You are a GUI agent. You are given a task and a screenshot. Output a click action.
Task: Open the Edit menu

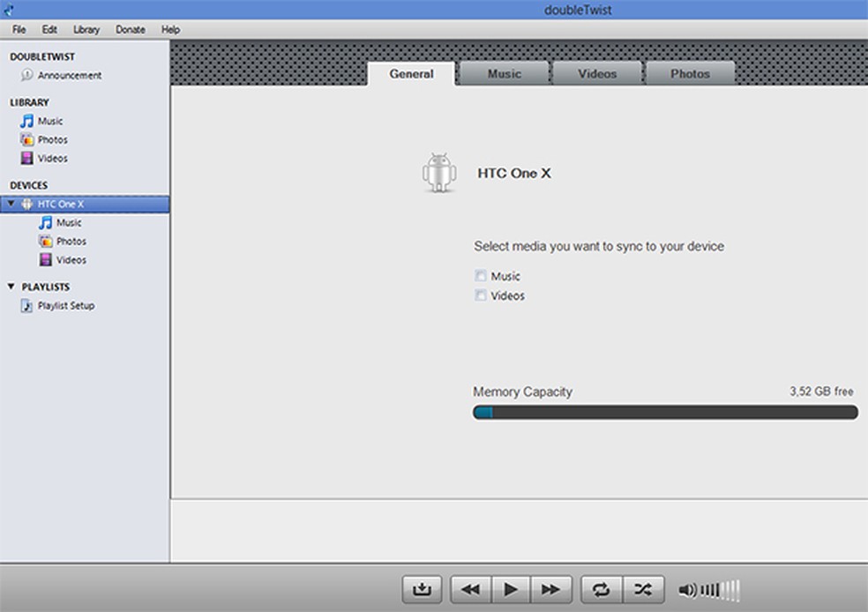click(x=49, y=29)
